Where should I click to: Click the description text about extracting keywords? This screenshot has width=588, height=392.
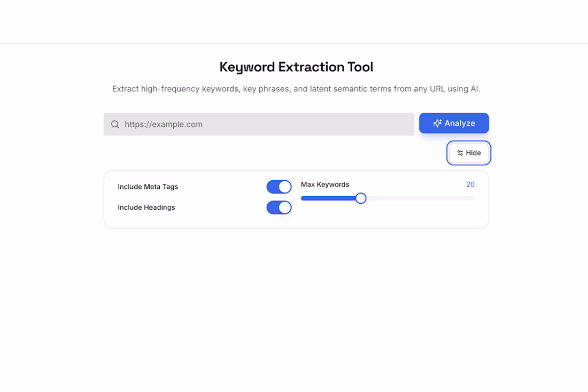point(296,89)
